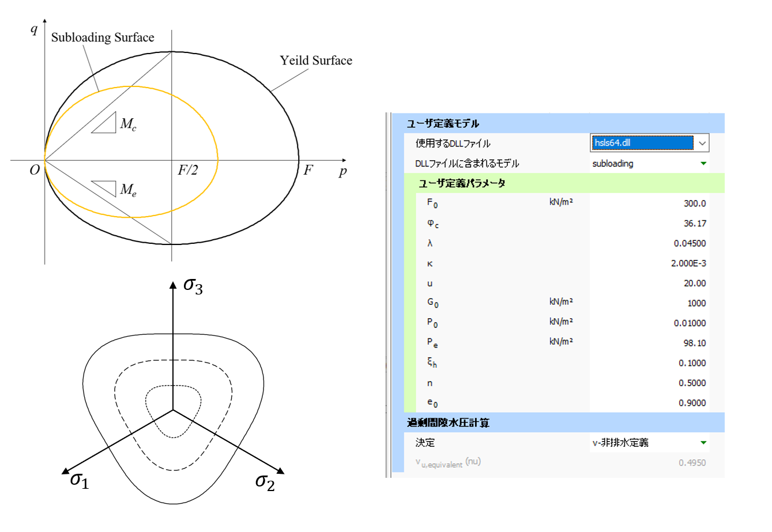Screen dimensions: 772x532
Task: Select the ξh value 0.1000
Action: tap(692, 363)
